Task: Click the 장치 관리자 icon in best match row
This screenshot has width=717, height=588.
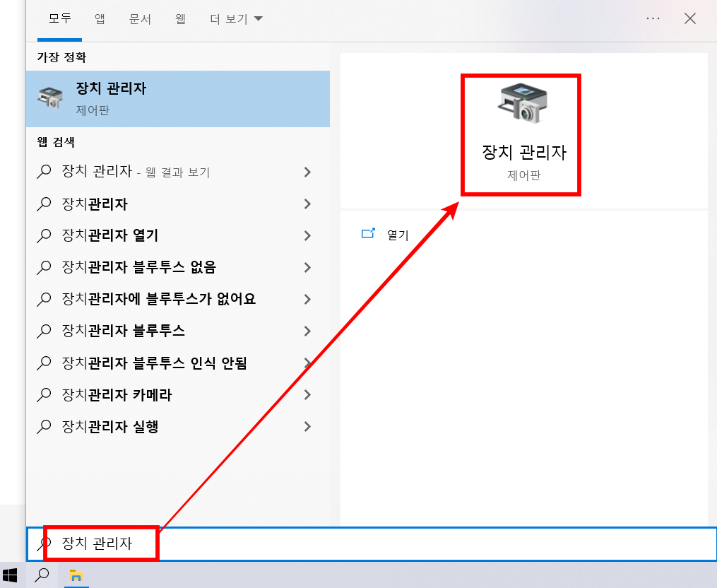Action: click(50, 98)
